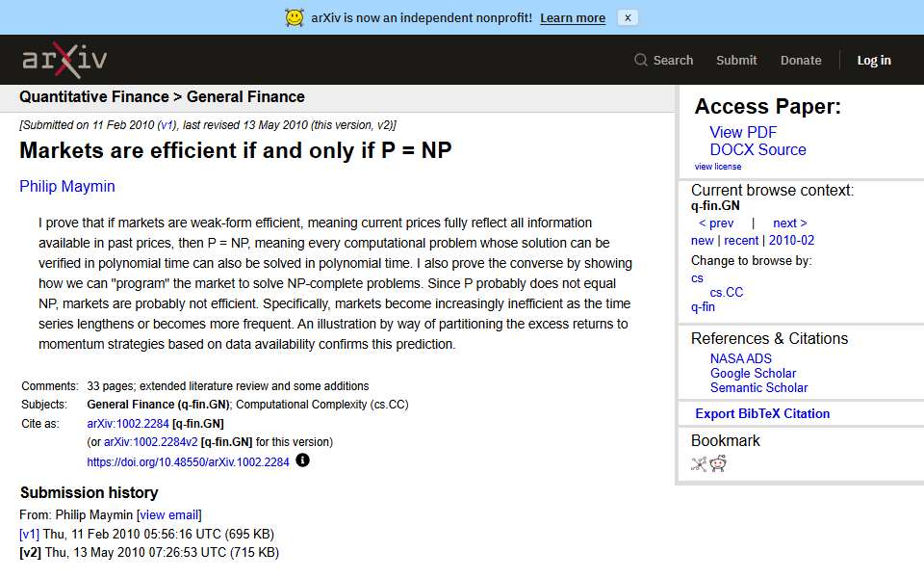The height and width of the screenshot is (578, 924).
Task: Open arXiv:1002.2284 cite link
Action: (128, 424)
